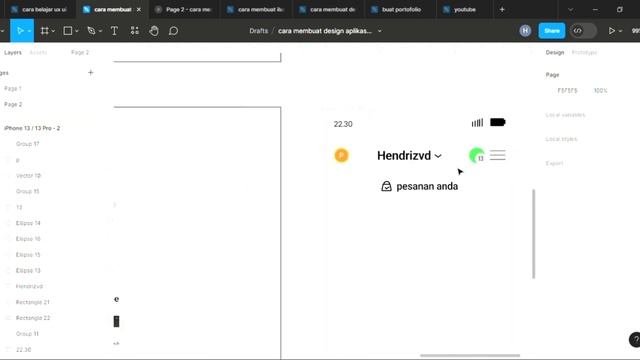Image resolution: width=640 pixels, height=360 pixels.
Task: Select Page 2 in pages list
Action: point(13,104)
